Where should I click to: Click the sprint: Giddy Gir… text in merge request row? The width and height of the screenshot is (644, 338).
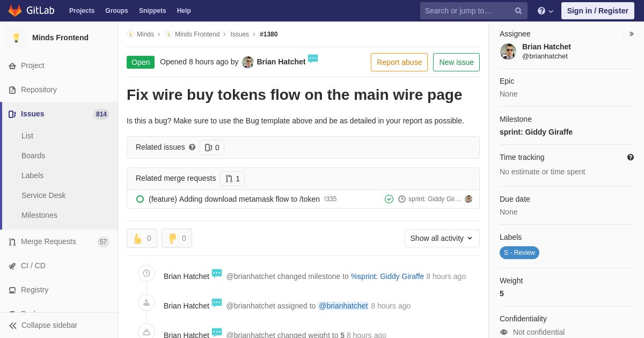click(435, 199)
